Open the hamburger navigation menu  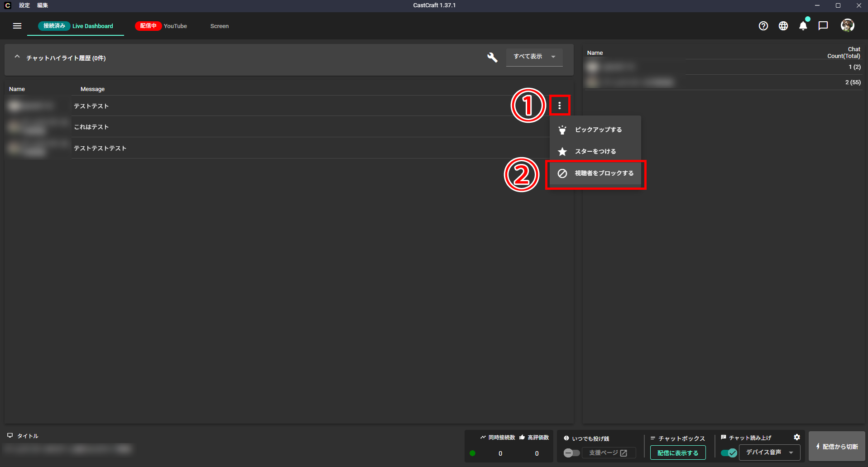[17, 26]
